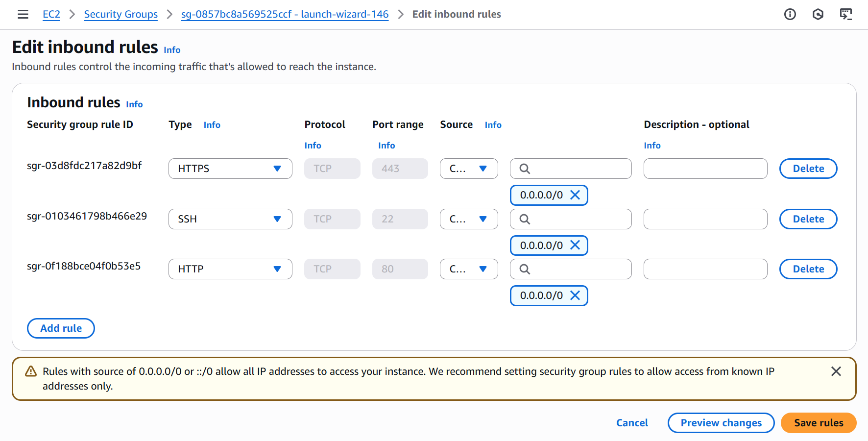This screenshot has width=868, height=441.
Task: Dismiss the open-access warning banner
Action: [x=836, y=371]
